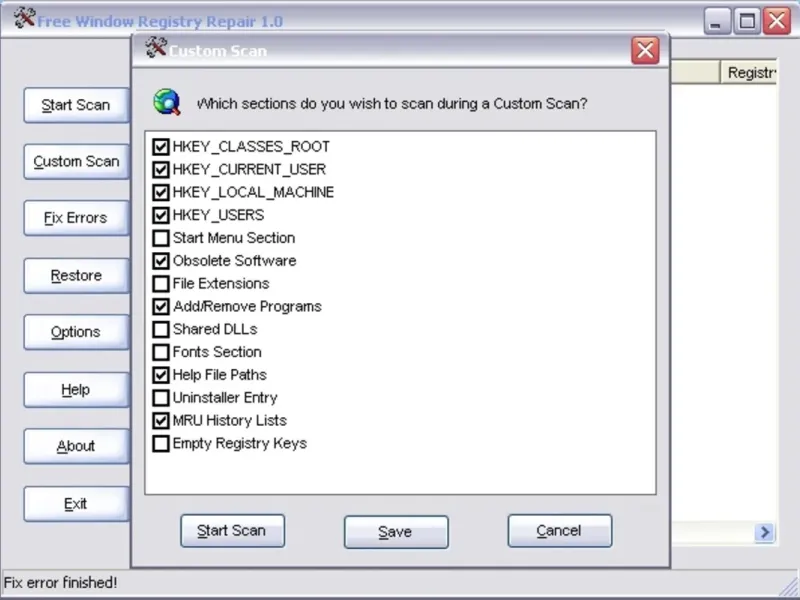
Task: Uncheck Add/Remove Programs option
Action: [161, 307]
